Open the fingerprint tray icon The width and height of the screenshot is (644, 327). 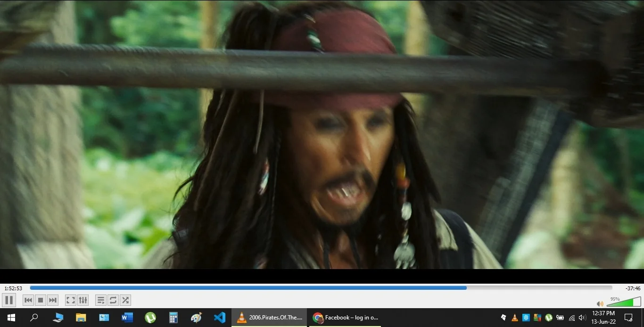[x=526, y=318]
